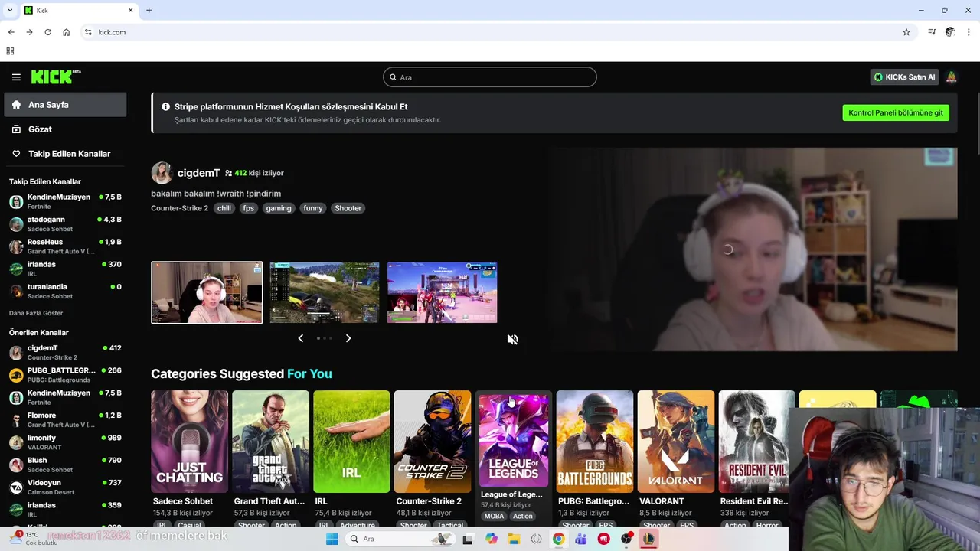The image size is (980, 551).
Task: Select the funny tag
Action: click(313, 208)
